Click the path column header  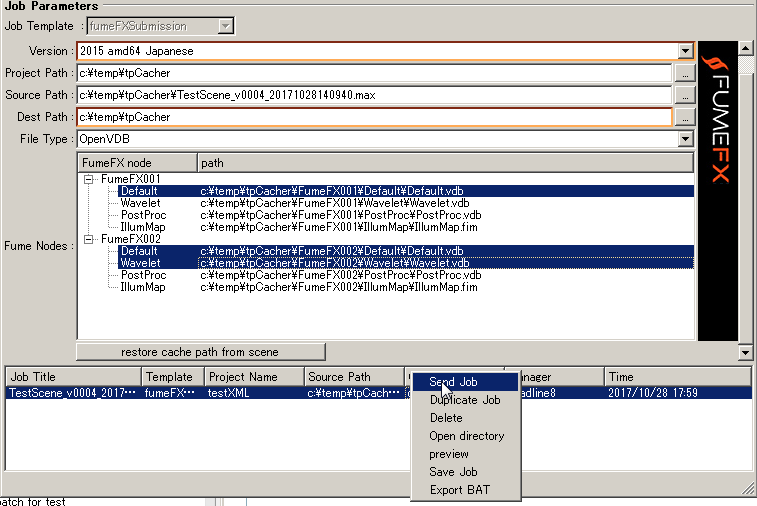click(446, 163)
